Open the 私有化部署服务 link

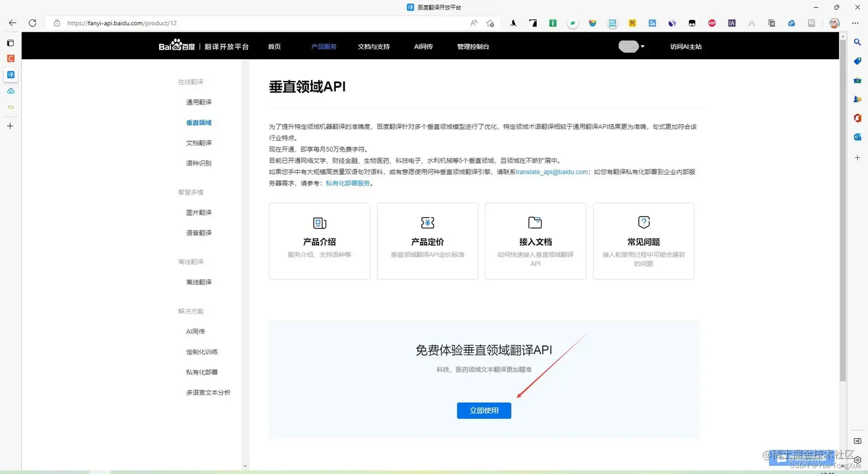(347, 183)
